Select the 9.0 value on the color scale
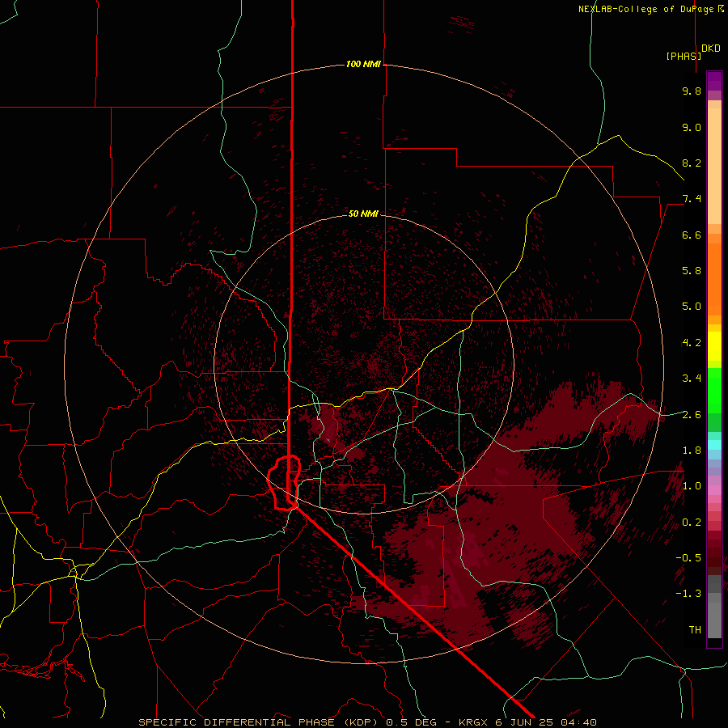 coord(692,127)
